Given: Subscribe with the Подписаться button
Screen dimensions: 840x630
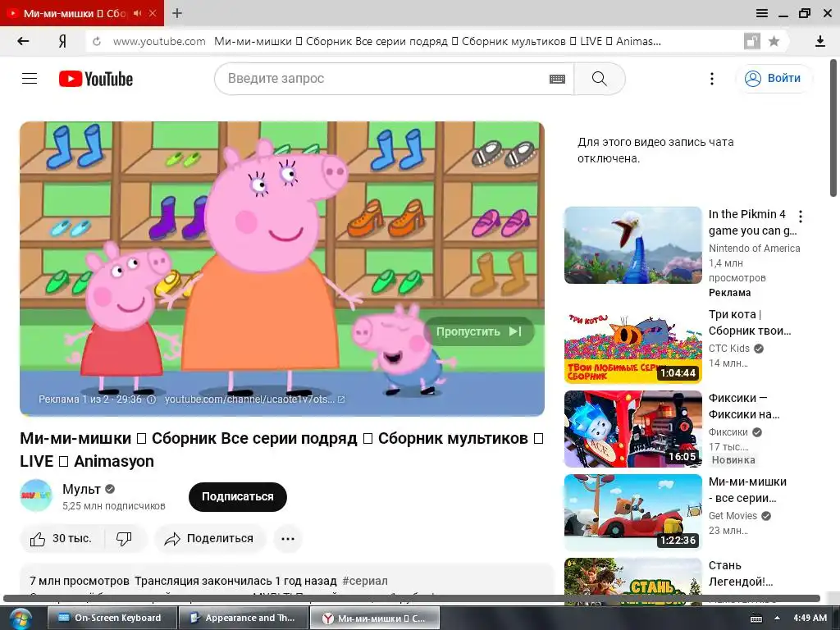Looking at the screenshot, I should (x=237, y=496).
